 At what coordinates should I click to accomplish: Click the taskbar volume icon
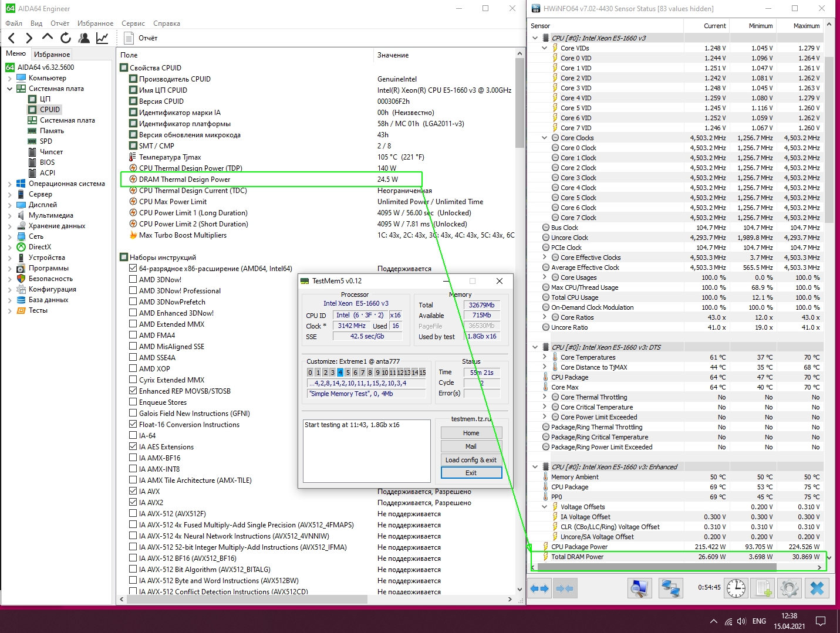(x=741, y=621)
